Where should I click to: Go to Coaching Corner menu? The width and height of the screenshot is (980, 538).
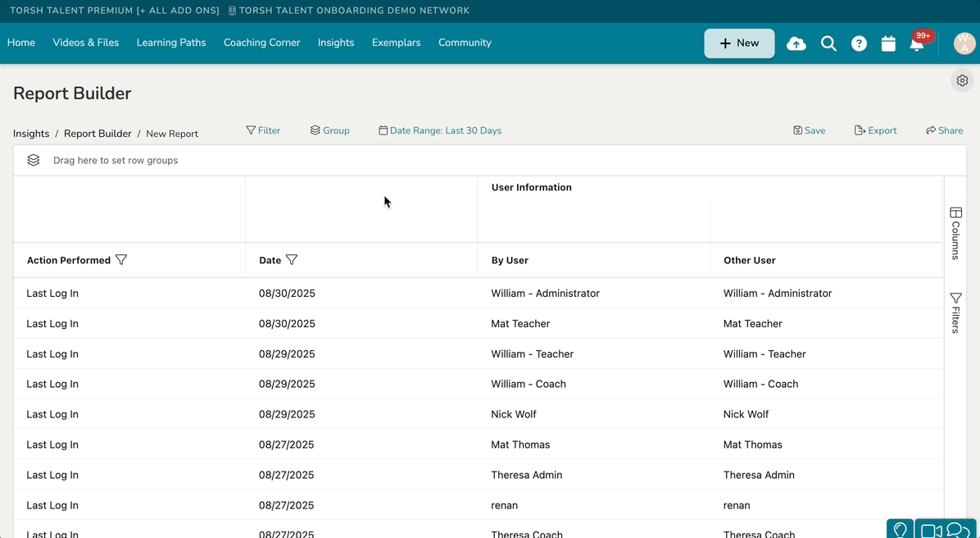click(261, 43)
